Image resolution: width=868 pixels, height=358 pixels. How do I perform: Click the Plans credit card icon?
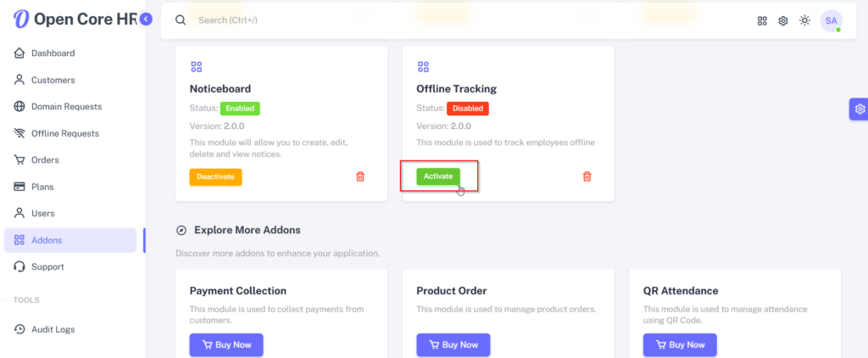point(19,187)
